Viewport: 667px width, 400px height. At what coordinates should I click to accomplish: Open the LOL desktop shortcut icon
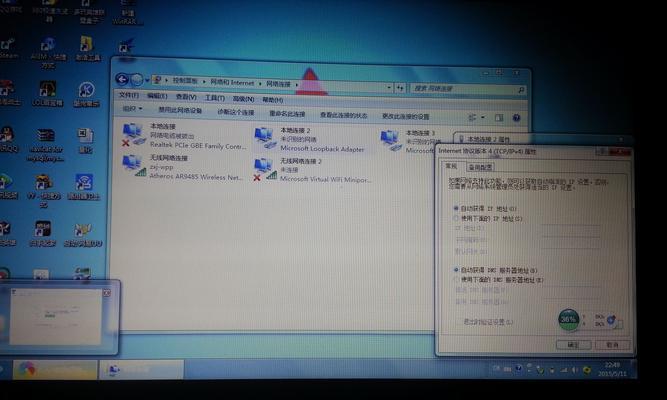pos(47,94)
